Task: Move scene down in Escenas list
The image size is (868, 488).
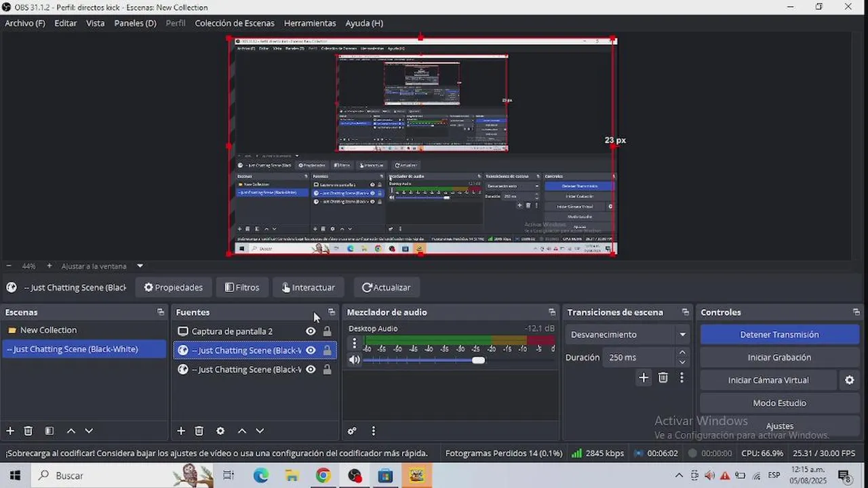Action: tap(88, 430)
